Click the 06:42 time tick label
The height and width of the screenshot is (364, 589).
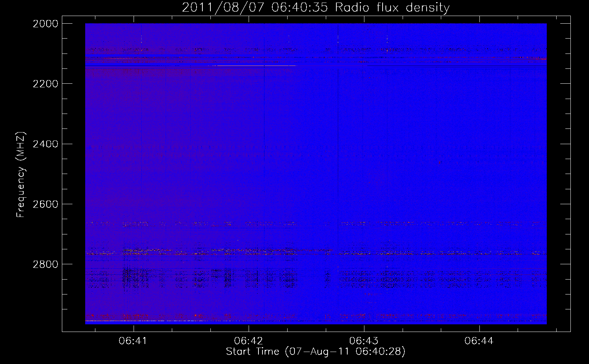(248, 341)
